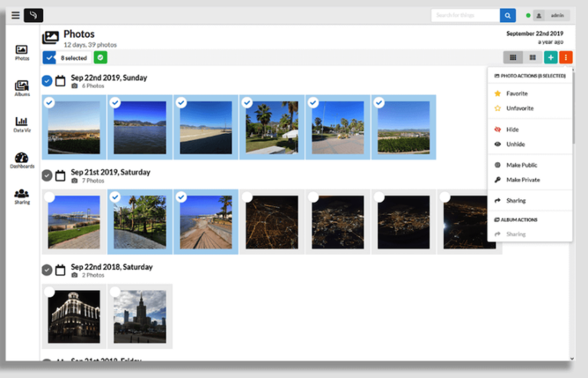Uncheck first Sep 22nd 2019 hillside photo
588x378 pixels.
(50, 103)
